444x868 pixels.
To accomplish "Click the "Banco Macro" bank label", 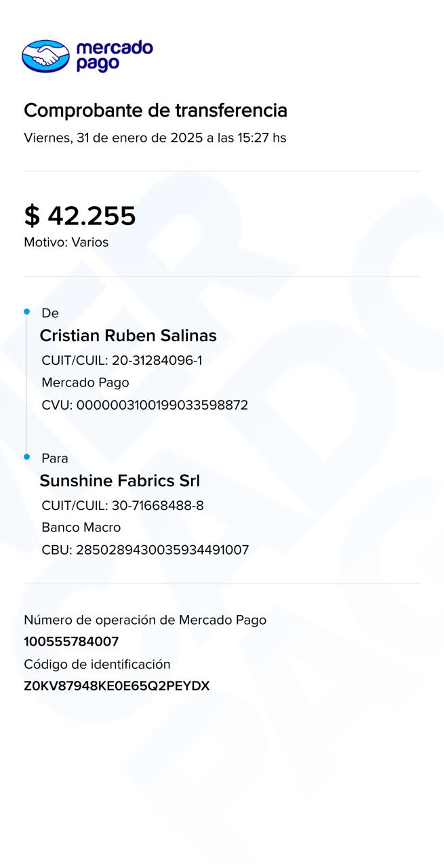I will point(81,528).
